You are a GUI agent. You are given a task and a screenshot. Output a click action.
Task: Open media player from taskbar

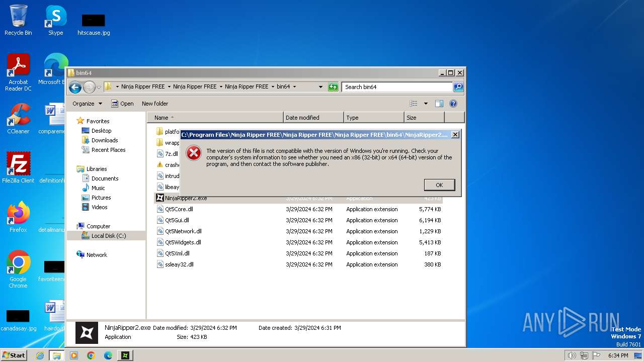click(x=74, y=355)
